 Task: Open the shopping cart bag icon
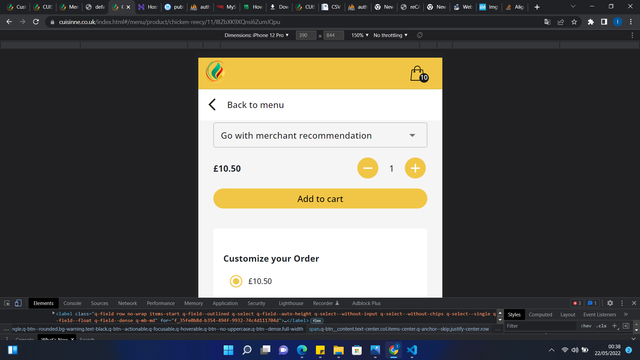pos(418,74)
